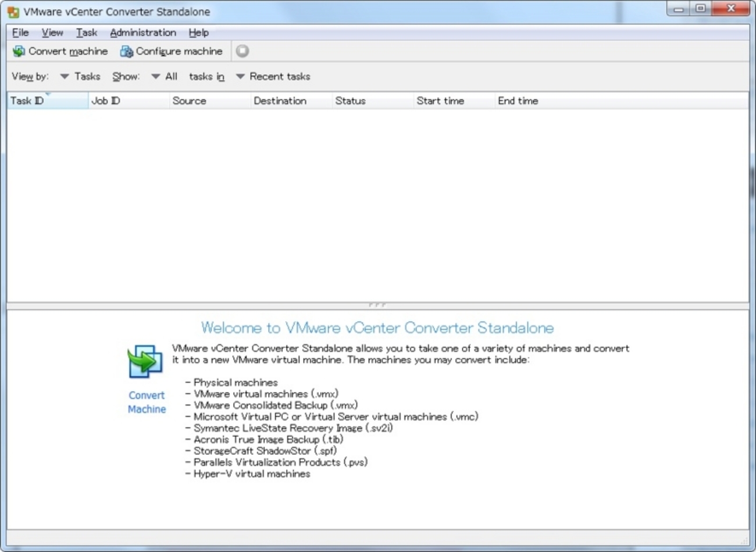756x552 pixels.
Task: Open the Administration menu
Action: (143, 33)
